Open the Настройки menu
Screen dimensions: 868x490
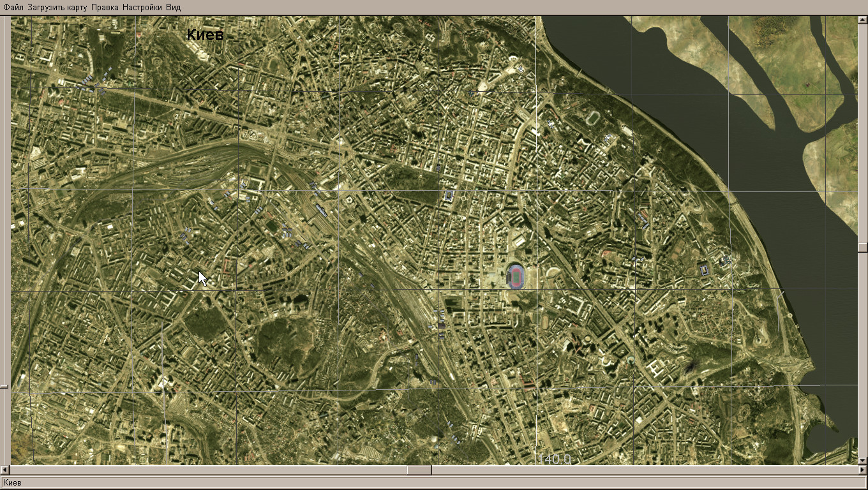click(142, 8)
